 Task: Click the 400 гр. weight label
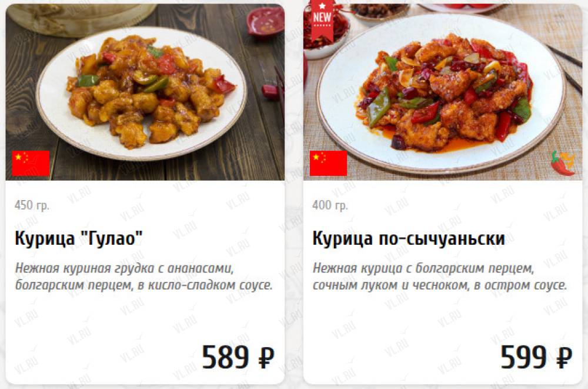click(x=330, y=205)
